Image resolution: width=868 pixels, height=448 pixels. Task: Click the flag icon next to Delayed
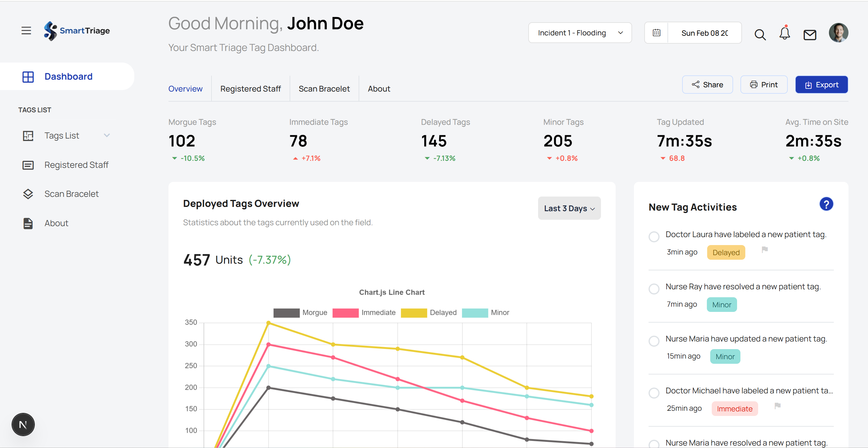pyautogui.click(x=765, y=250)
